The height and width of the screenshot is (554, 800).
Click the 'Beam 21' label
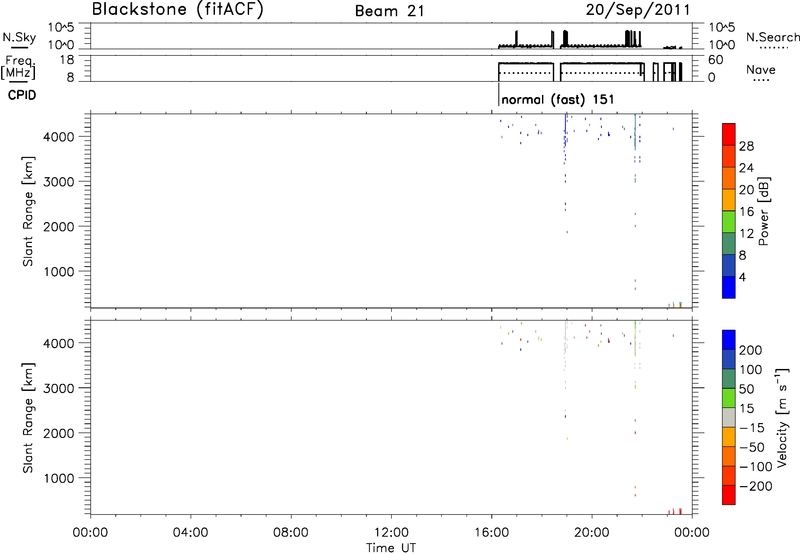pyautogui.click(x=389, y=11)
